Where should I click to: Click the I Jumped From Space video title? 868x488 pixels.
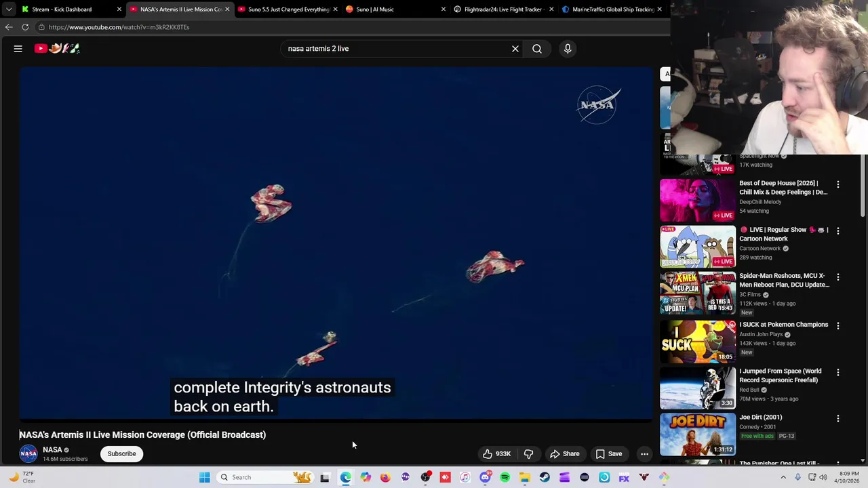(x=781, y=375)
